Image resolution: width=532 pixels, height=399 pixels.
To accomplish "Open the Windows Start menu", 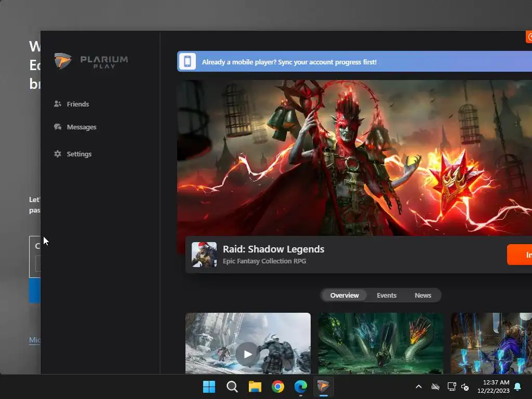I will tap(209, 387).
